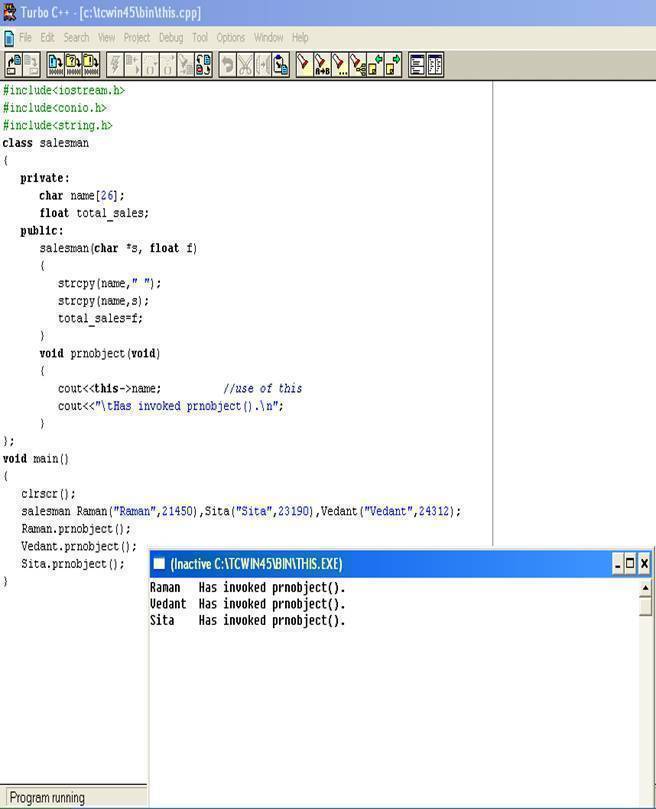Click the Search again flashlight icon with dots
Viewport: 656px width, 809px height.
(340, 65)
